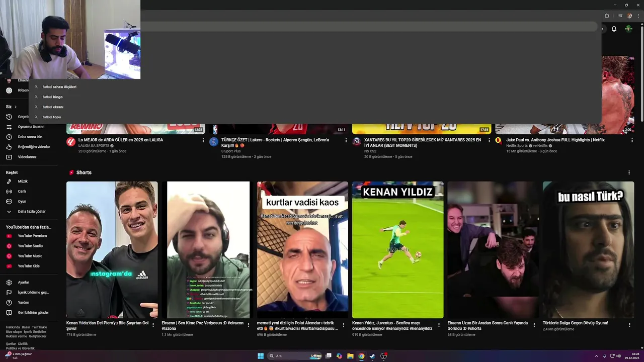Open Geçmiş history icon in sidebar
The image size is (644, 362).
point(9,117)
